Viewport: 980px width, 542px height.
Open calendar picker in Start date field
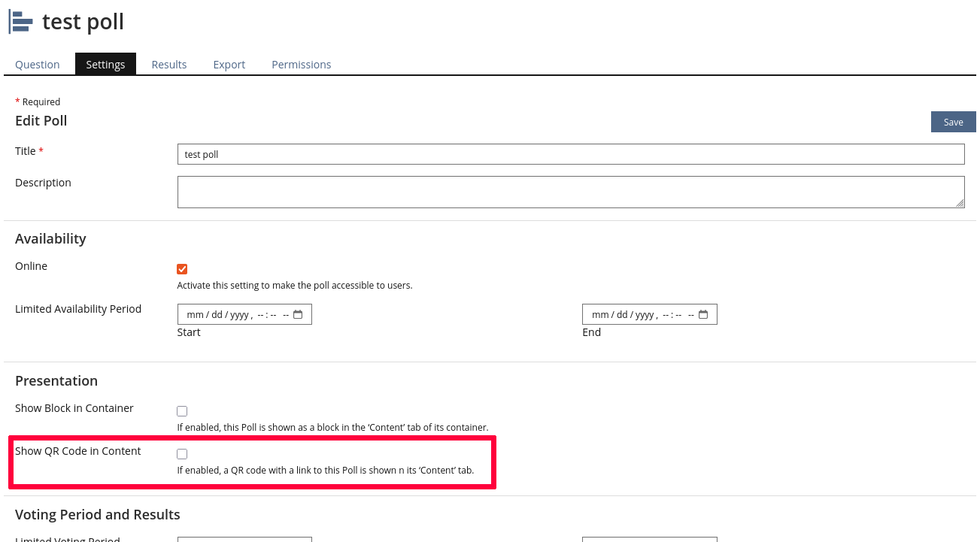298,314
